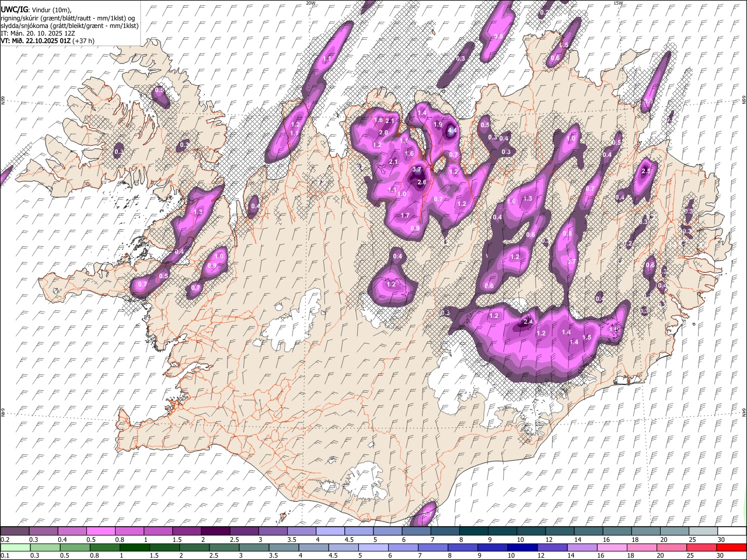Select the '2.6' precipitation value on map

click(x=423, y=183)
